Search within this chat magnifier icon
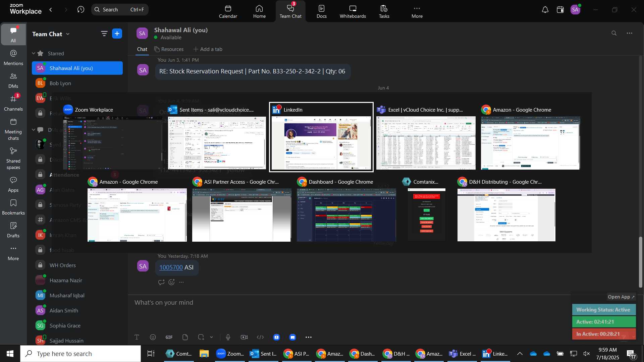Screen dimensions: 644x362 coord(614,33)
